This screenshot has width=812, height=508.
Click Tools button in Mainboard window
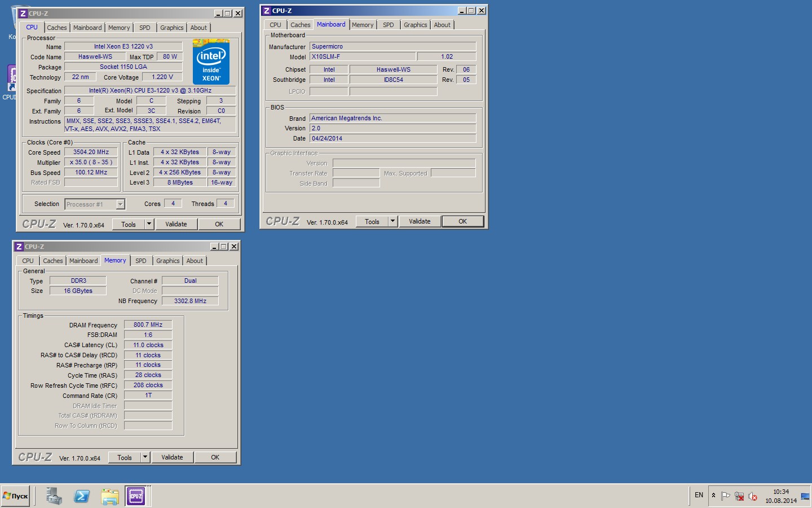pyautogui.click(x=372, y=221)
